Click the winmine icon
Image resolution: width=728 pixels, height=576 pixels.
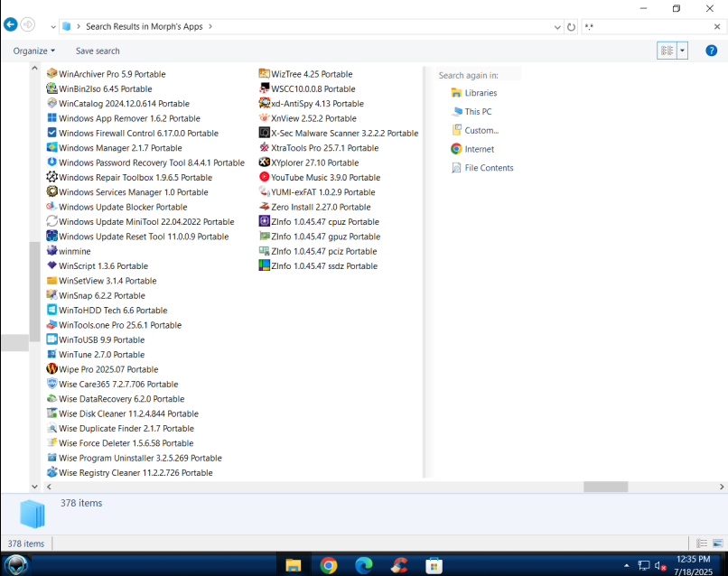pyautogui.click(x=52, y=251)
